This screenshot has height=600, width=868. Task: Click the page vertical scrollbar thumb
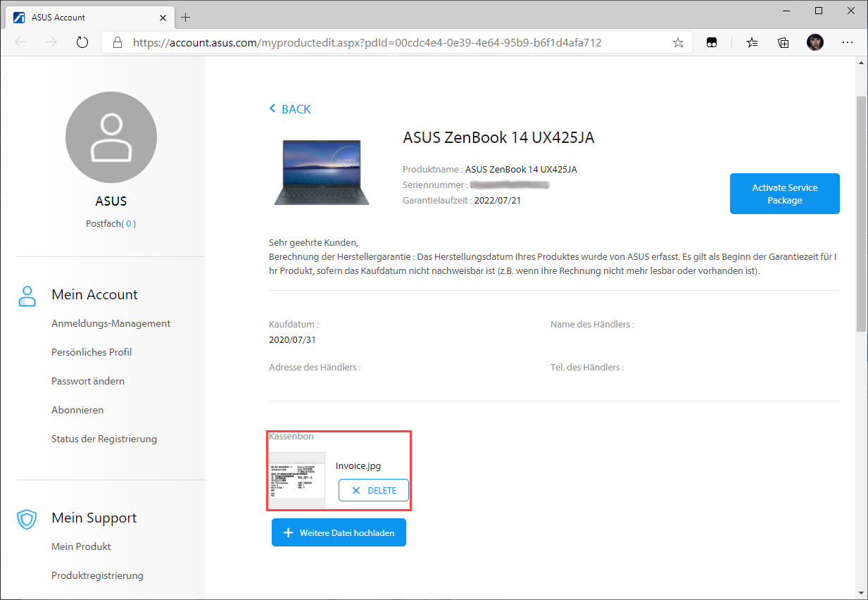coord(861,214)
